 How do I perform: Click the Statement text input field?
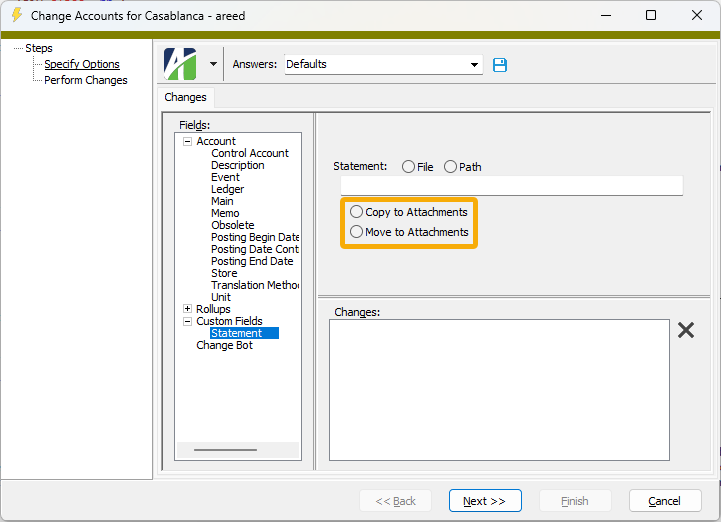pos(511,186)
